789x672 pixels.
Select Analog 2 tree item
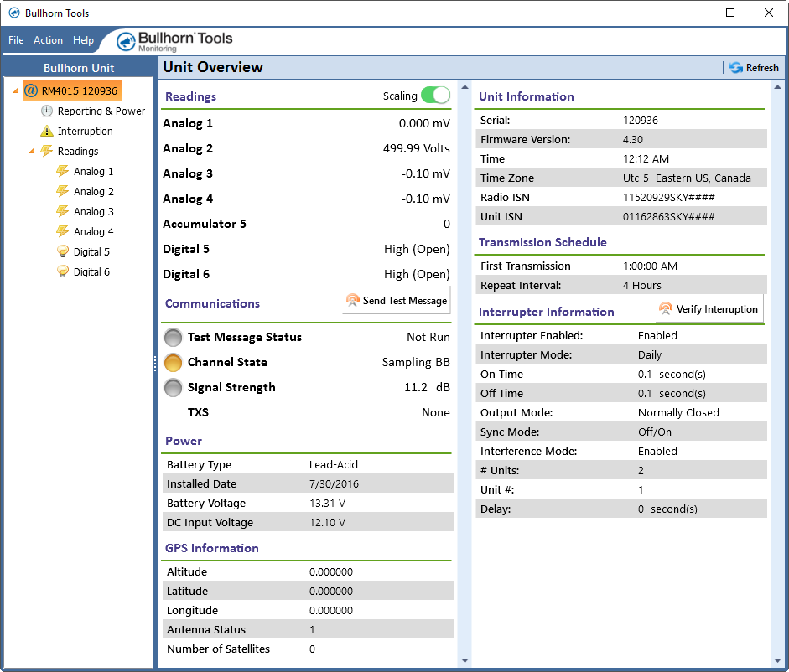[94, 192]
